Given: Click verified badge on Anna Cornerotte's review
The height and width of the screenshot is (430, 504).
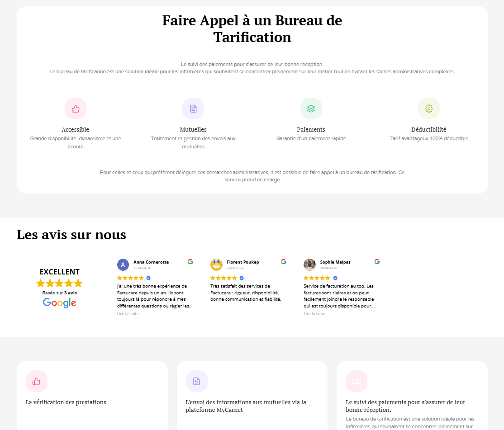Looking at the screenshot, I should [148, 278].
